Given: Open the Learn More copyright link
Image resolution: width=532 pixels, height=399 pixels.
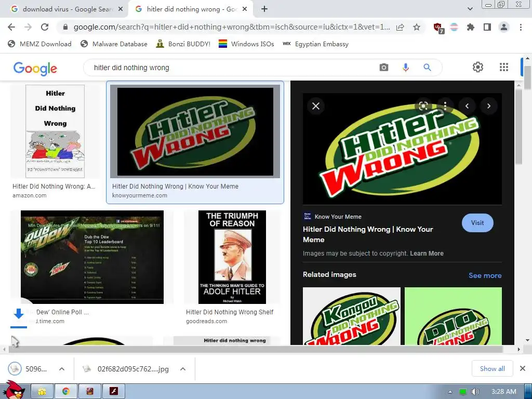Looking at the screenshot, I should [427, 254].
